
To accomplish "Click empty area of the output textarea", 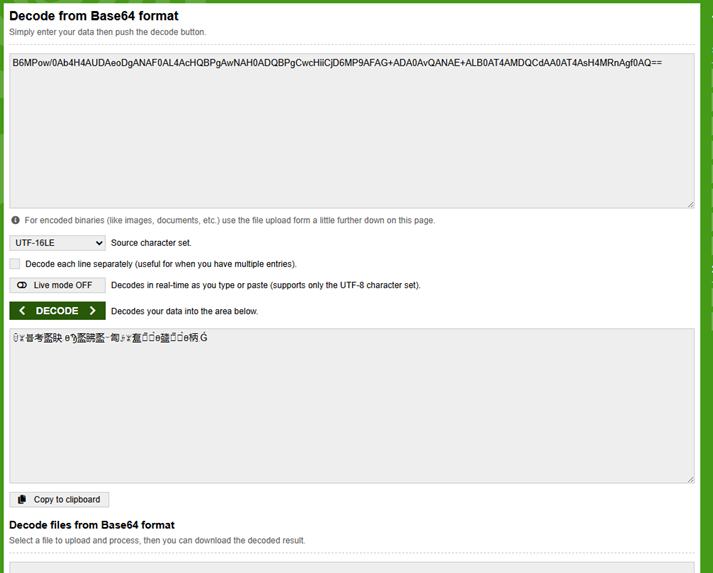I will pos(350,420).
